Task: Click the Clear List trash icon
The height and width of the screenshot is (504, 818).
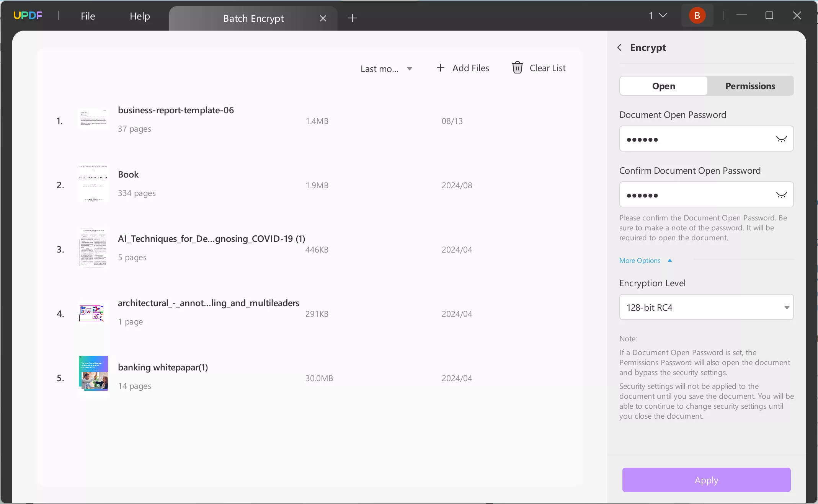Action: point(517,68)
